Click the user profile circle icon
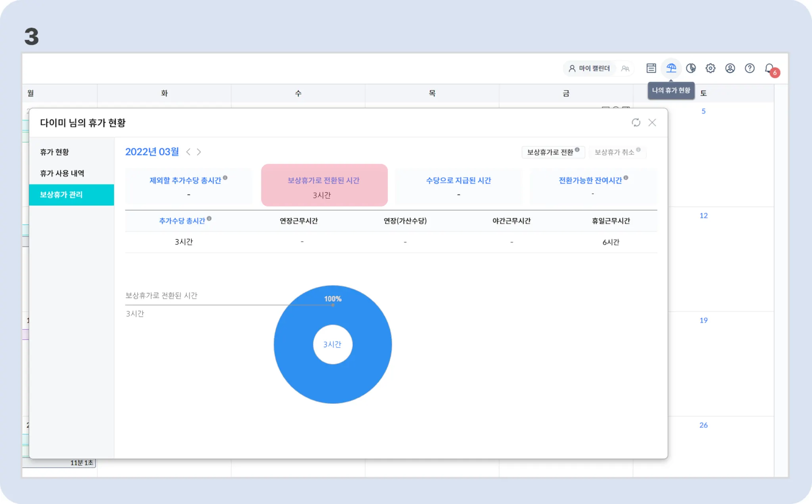The width and height of the screenshot is (812, 504). (730, 68)
